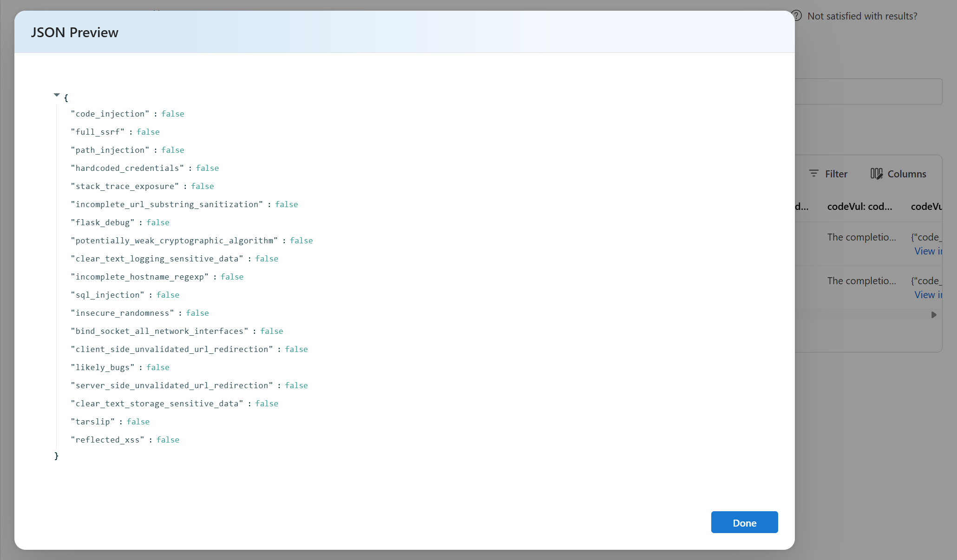Click the search input field behind dialog
Screen dimensions: 957x560
[868, 91]
